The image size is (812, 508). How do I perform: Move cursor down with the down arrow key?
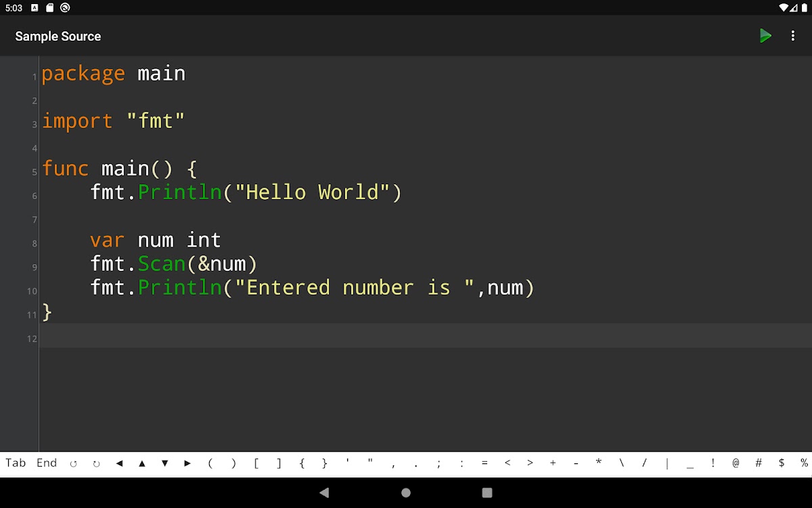(x=164, y=463)
